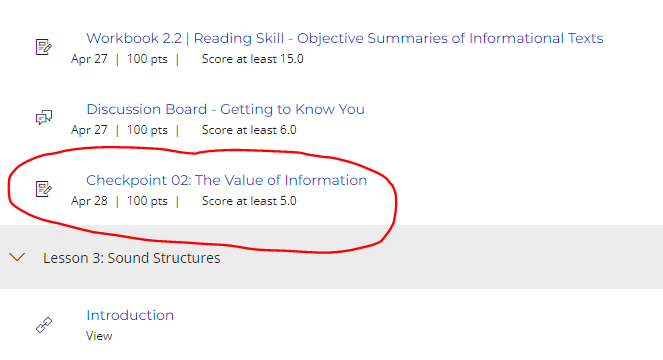Click the chain-link icon beside Introduction

click(x=44, y=325)
